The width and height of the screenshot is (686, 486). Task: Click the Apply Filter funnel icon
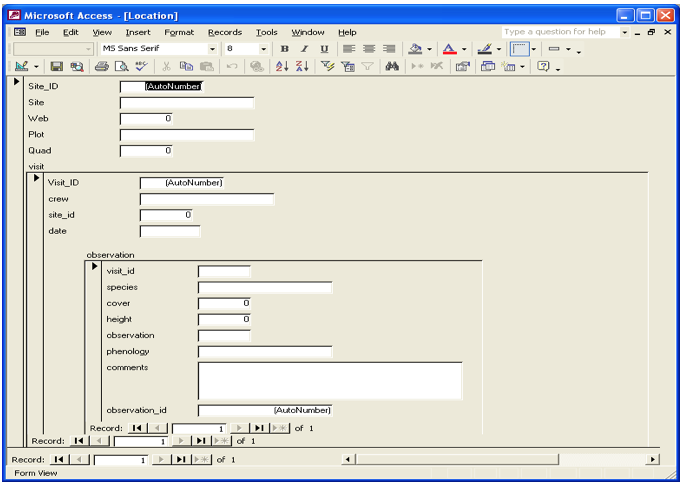368,66
